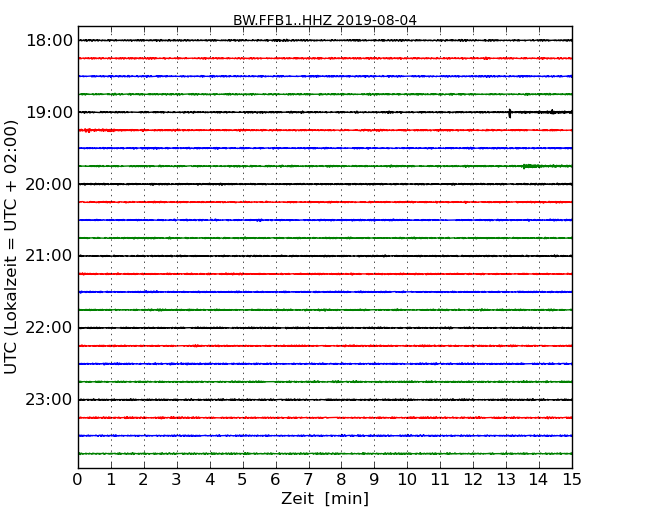
Task: Click x-axis tick label 8
Action: point(341,480)
